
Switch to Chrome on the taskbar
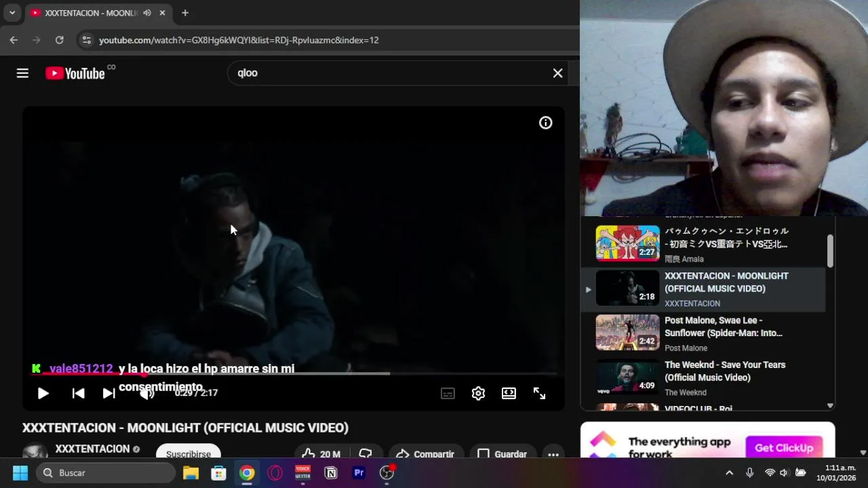point(247,473)
